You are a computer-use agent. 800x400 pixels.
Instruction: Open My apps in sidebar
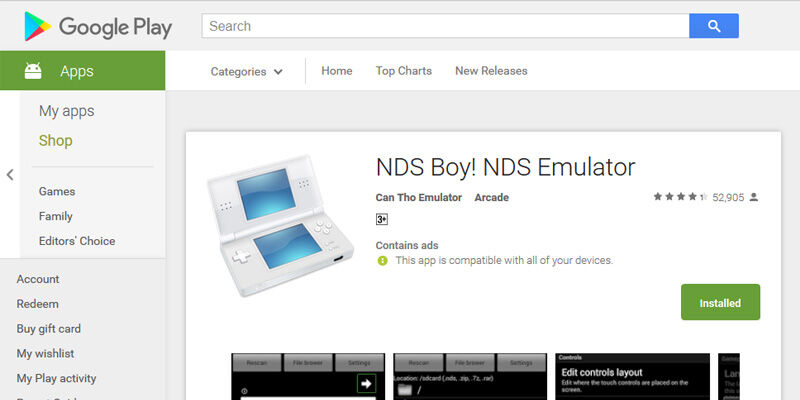pyautogui.click(x=67, y=111)
